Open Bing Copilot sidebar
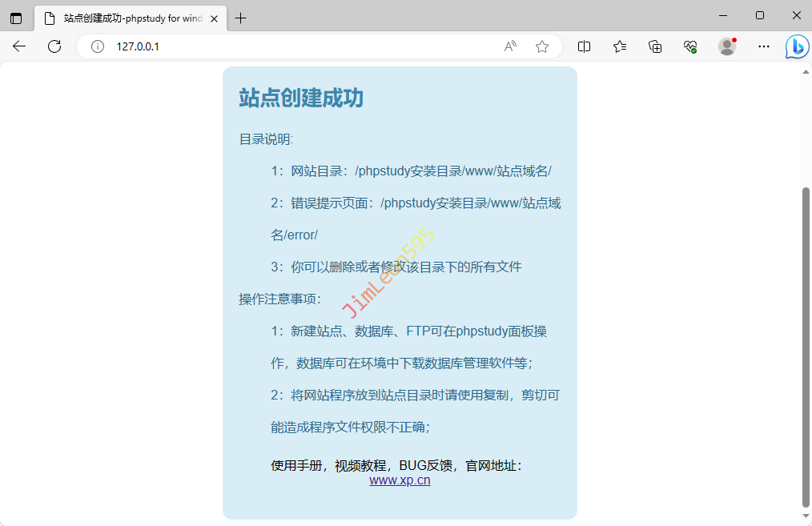The height and width of the screenshot is (526, 812). (797, 46)
